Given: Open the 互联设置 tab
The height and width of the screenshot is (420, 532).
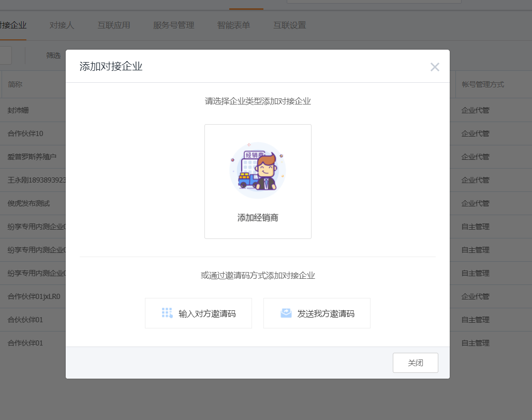Looking at the screenshot, I should coord(290,25).
